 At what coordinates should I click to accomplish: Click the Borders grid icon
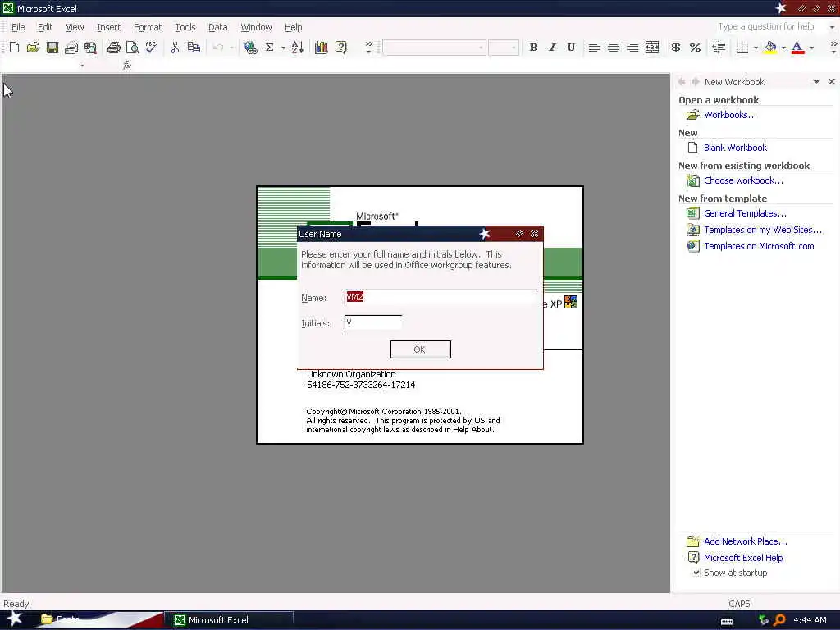click(742, 48)
